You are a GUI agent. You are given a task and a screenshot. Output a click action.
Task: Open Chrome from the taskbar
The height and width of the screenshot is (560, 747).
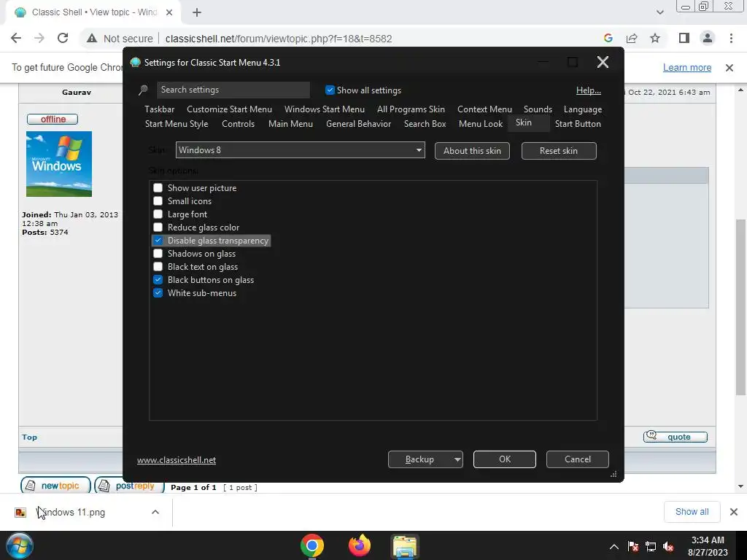[312, 545]
